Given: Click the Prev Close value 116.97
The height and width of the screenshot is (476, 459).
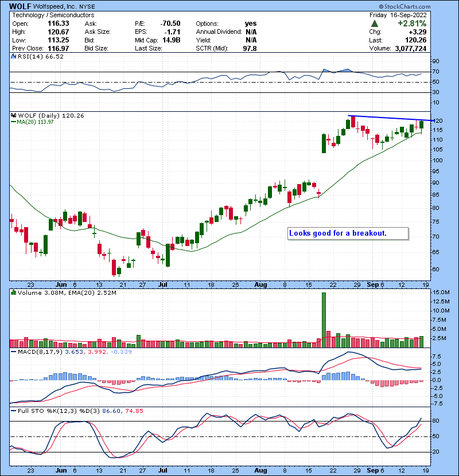Looking at the screenshot, I should pos(59,48).
